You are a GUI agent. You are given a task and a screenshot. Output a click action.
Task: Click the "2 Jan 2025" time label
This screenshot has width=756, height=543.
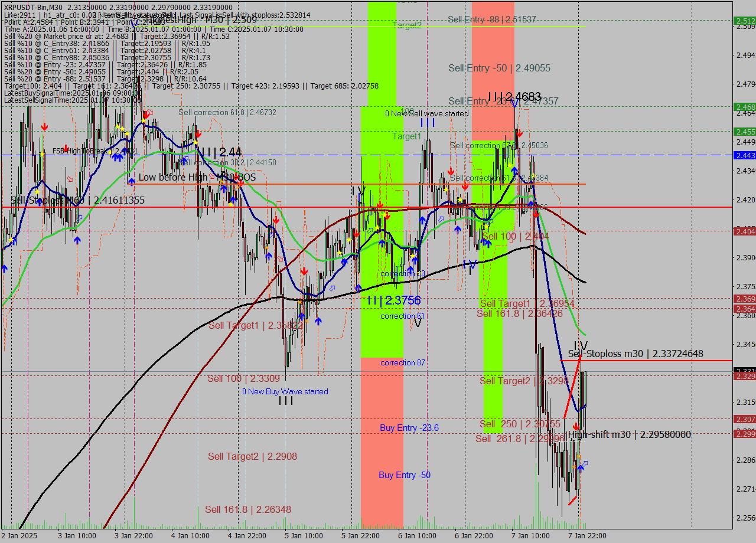click(19, 536)
